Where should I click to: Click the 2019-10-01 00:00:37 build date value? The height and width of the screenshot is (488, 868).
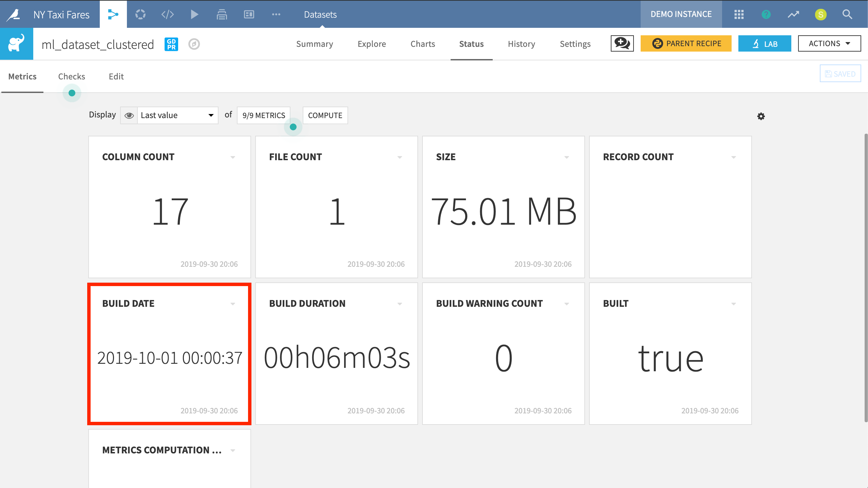[x=170, y=358]
